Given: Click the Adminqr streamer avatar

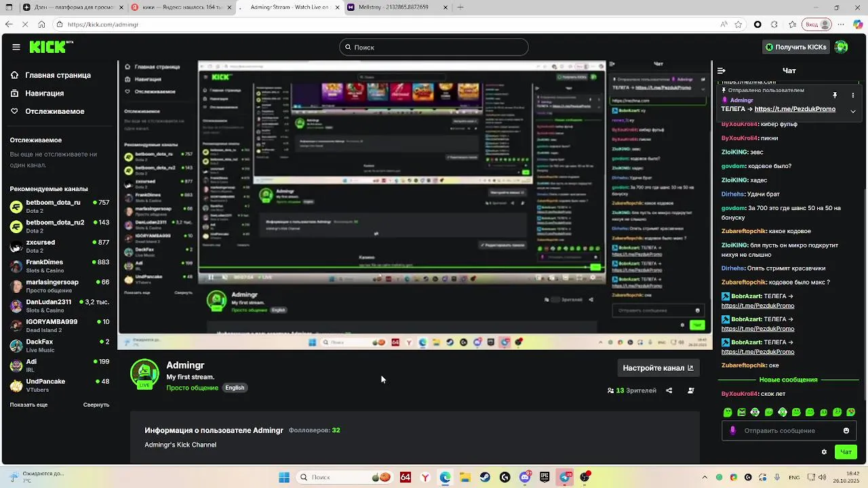Looking at the screenshot, I should tap(144, 373).
